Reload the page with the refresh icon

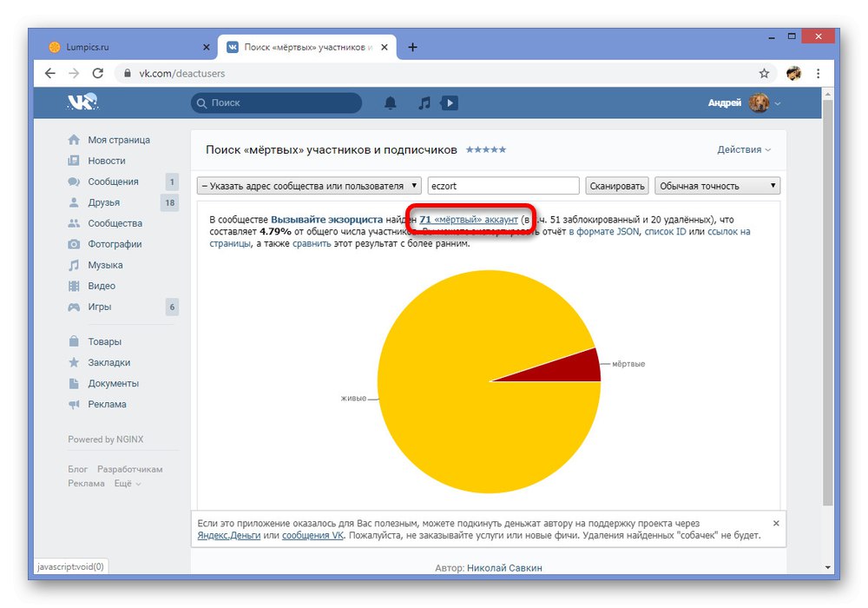pos(98,73)
